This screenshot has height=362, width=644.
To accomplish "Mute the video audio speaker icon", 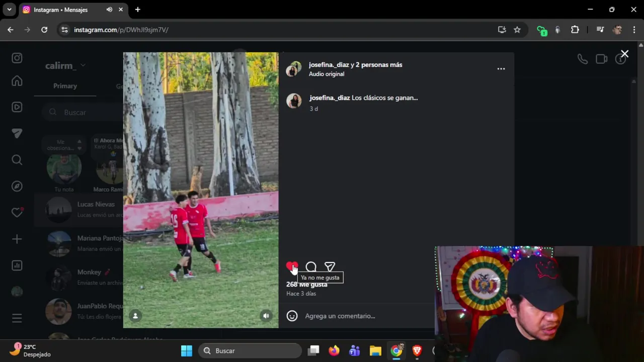I will [x=266, y=316].
